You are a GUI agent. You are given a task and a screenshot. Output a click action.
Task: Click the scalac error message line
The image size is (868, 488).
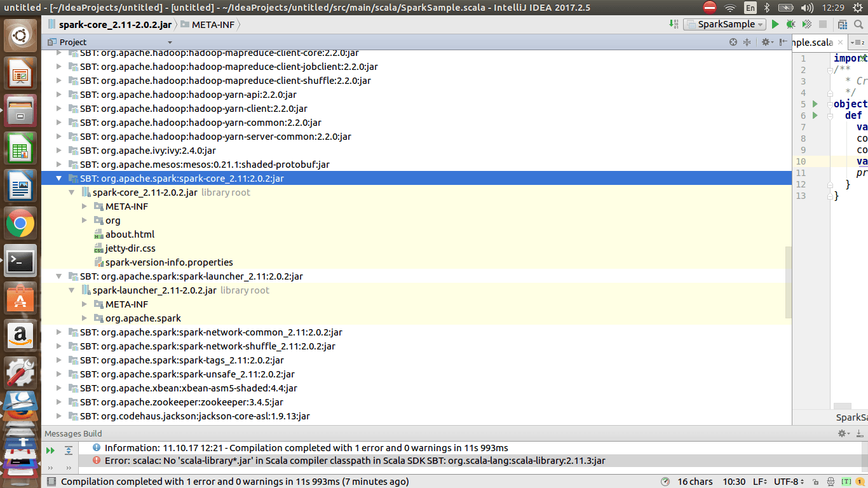pyautogui.click(x=355, y=461)
